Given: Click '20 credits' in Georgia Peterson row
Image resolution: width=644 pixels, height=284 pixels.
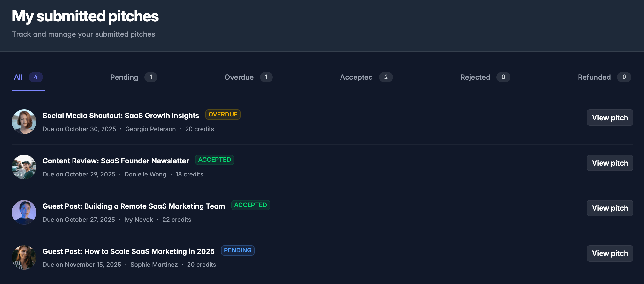Looking at the screenshot, I should [x=200, y=129].
